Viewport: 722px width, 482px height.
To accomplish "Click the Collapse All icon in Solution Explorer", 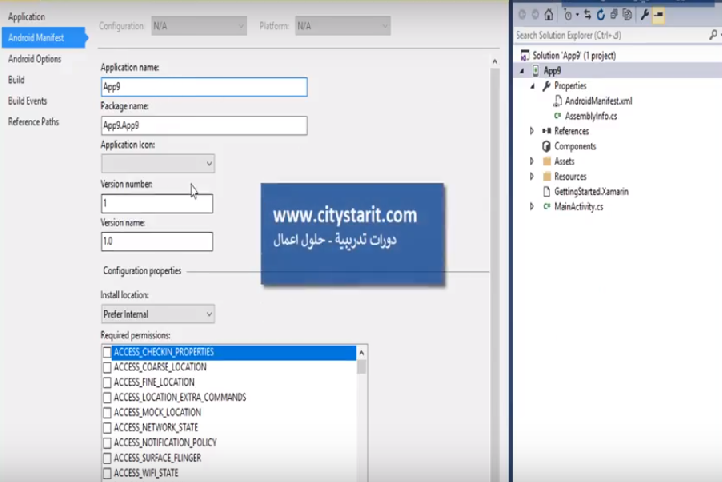I will [614, 15].
